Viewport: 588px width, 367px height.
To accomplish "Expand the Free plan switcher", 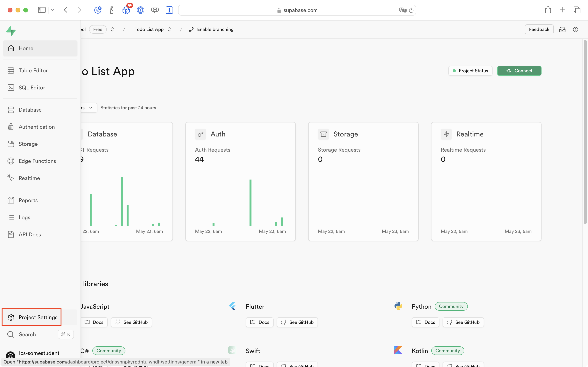I will (112, 29).
